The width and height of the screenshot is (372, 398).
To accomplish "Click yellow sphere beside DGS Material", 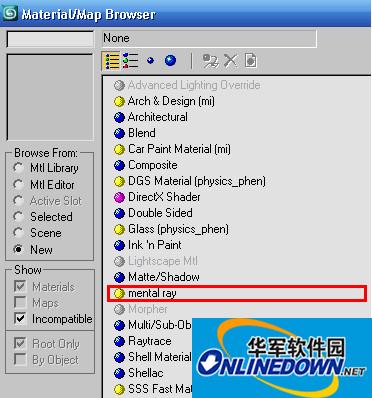I will 119,181.
